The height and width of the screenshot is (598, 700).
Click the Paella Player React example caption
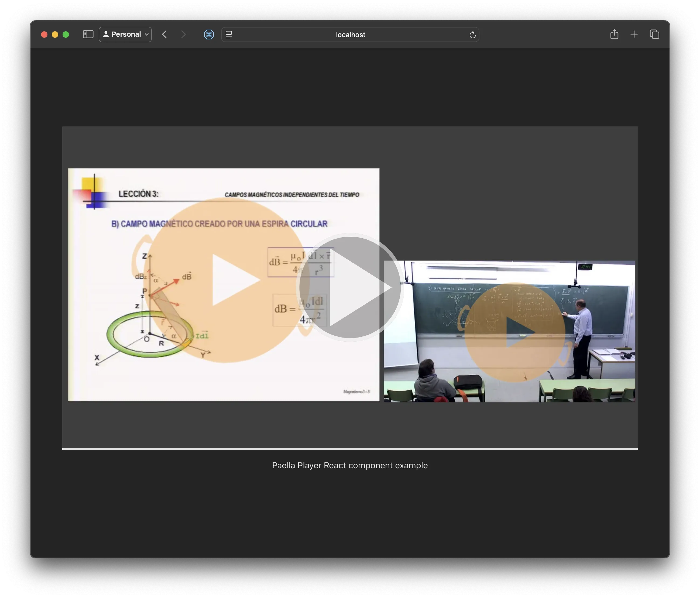click(x=350, y=465)
